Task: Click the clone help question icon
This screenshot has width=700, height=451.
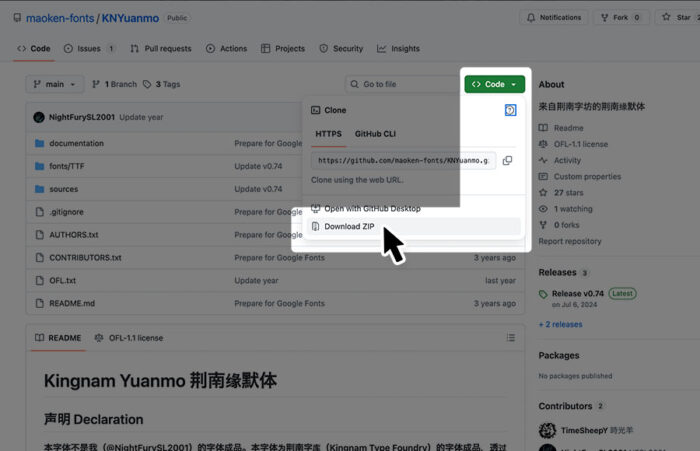Action: (x=510, y=110)
